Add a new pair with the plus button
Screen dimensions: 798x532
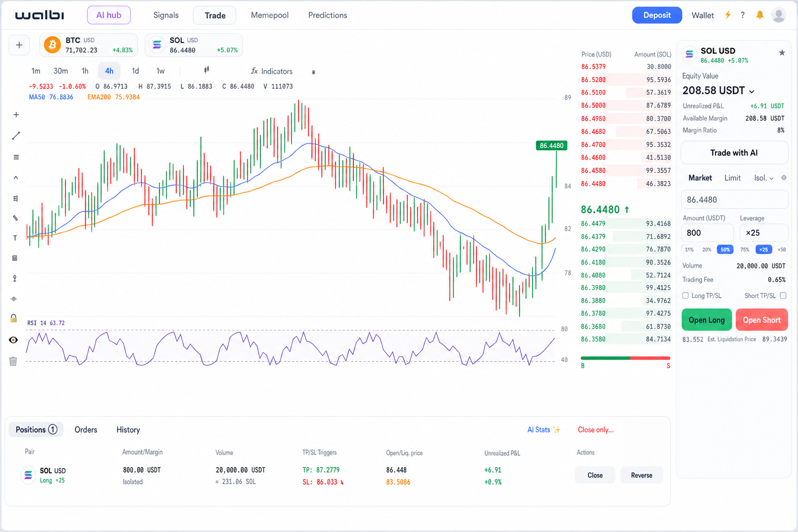coord(19,45)
